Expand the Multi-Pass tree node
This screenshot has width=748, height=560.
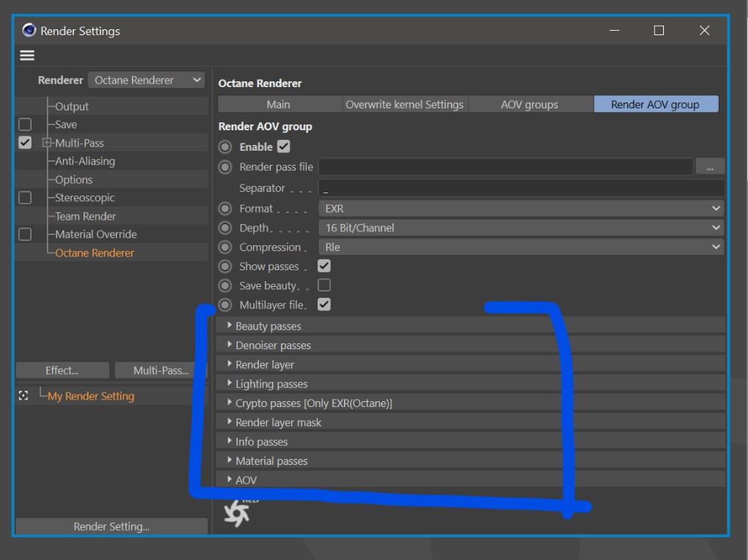46,143
